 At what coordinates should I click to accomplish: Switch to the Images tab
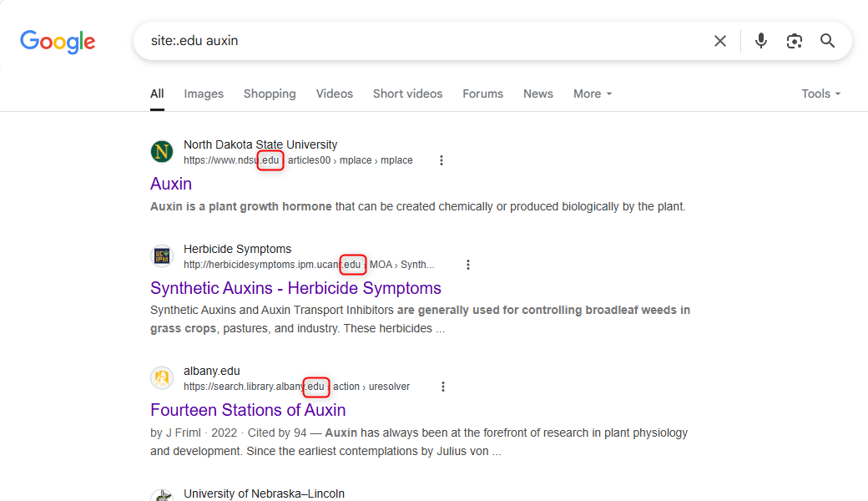coord(204,94)
